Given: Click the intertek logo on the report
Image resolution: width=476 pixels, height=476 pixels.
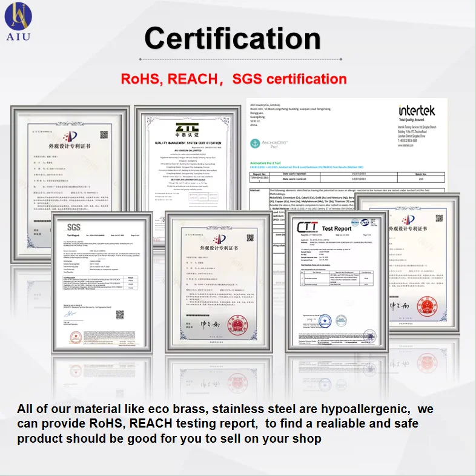Looking at the screenshot, I should (x=417, y=110).
